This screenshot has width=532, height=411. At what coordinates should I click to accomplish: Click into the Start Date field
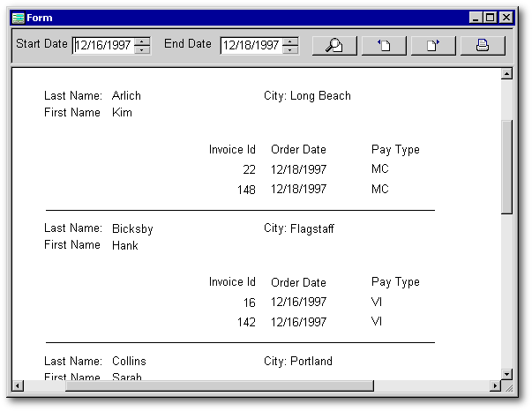click(103, 45)
